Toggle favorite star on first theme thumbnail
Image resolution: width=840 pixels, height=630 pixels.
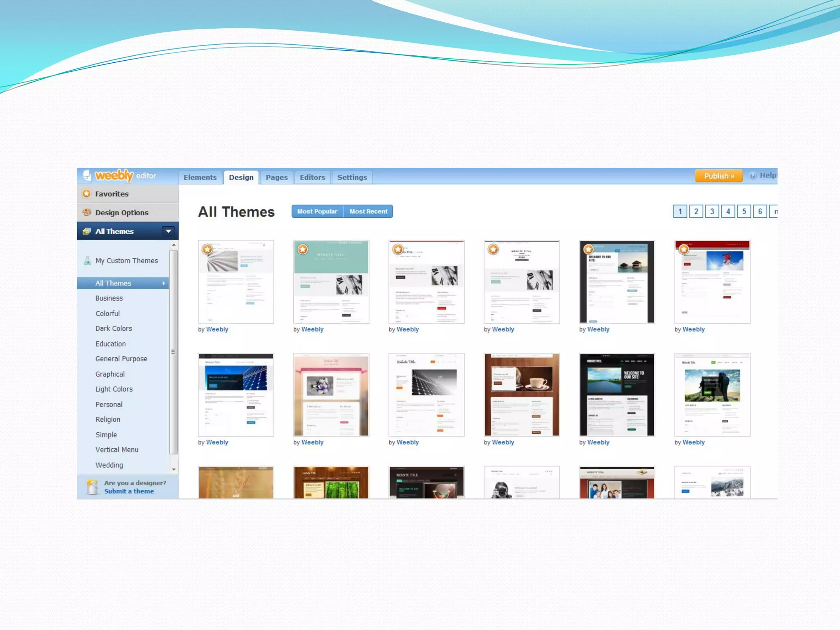208,249
